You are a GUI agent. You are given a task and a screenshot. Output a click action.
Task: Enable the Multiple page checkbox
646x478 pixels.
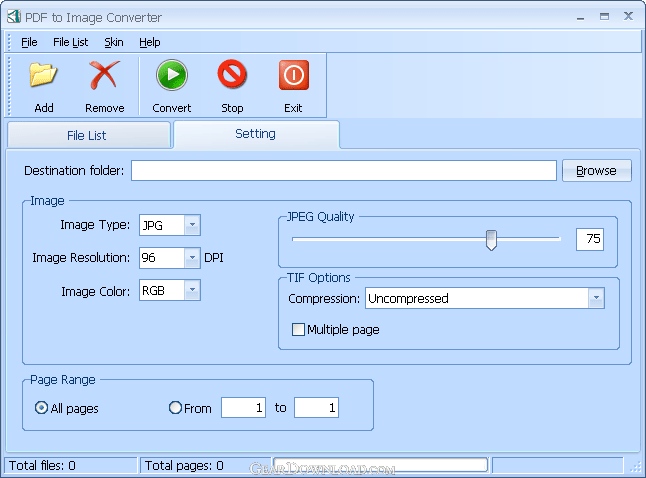click(x=298, y=330)
